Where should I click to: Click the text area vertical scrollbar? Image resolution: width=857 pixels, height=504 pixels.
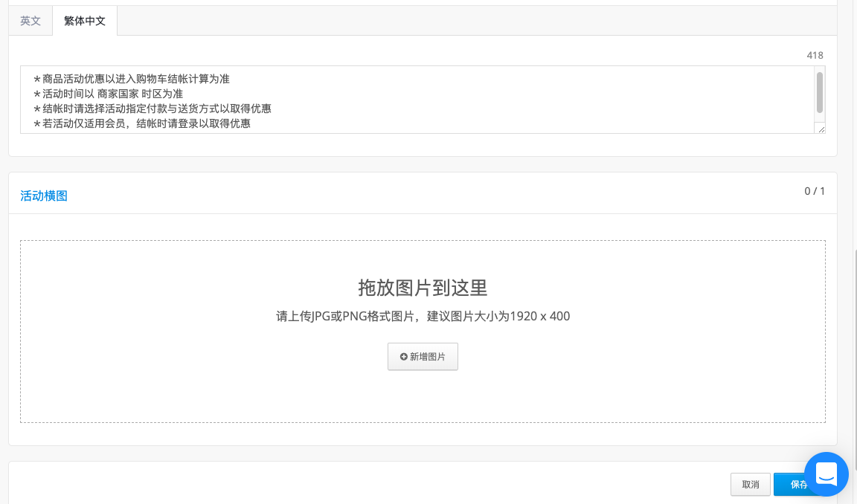(x=820, y=93)
